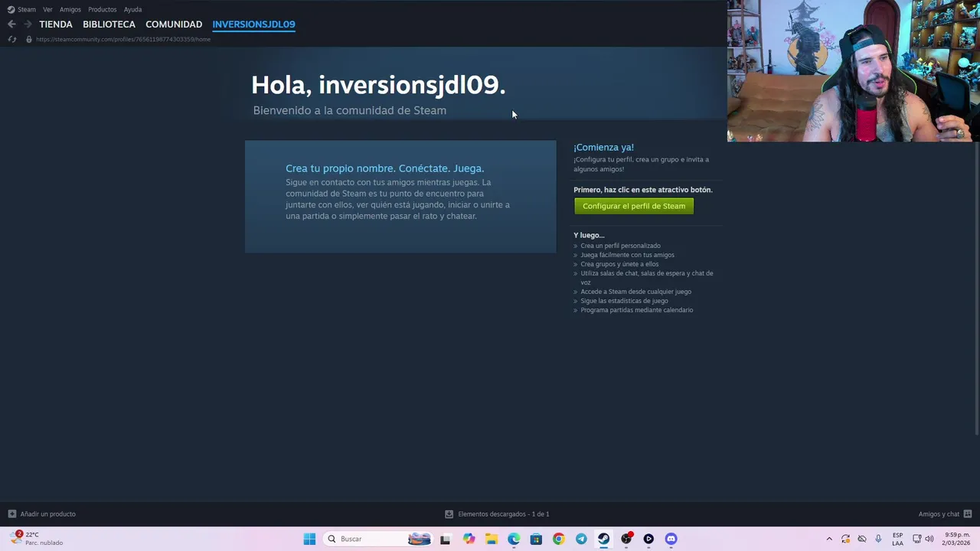Click 'Programa partidas mediante calendario' text
This screenshot has height=551, width=980.
tap(636, 310)
